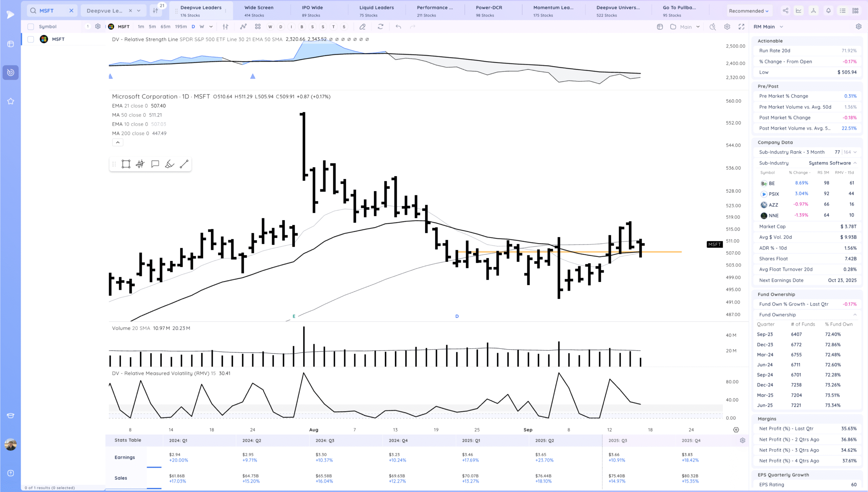Open the dashboard panel icon in left sidebar
The width and height of the screenshot is (868, 492).
[x=11, y=44]
